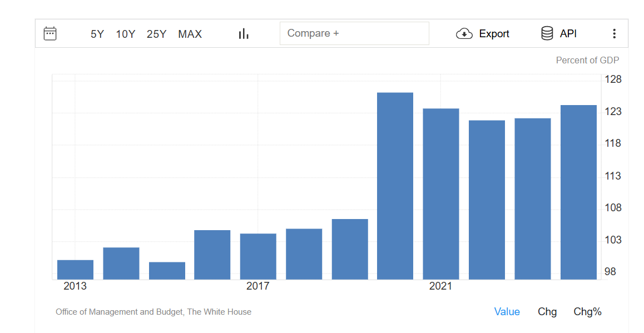Image resolution: width=644 pixels, height=333 pixels.
Task: Open the API data access link
Action: click(568, 34)
